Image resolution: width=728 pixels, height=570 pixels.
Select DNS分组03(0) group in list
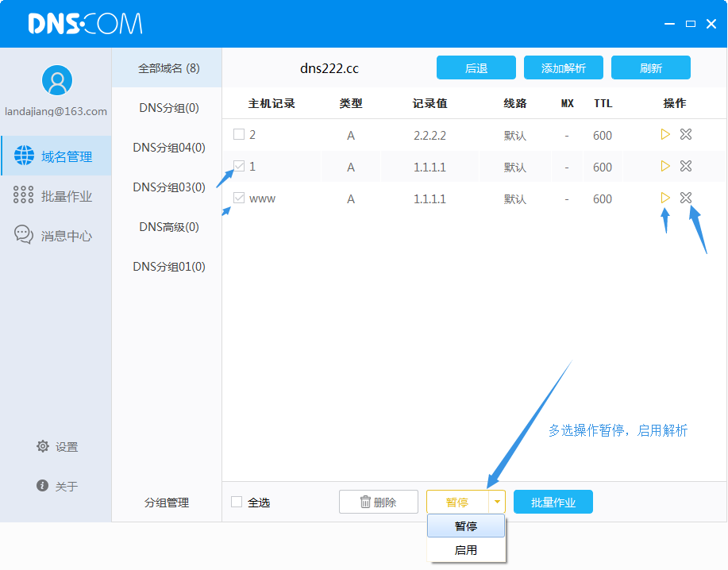[x=168, y=187]
